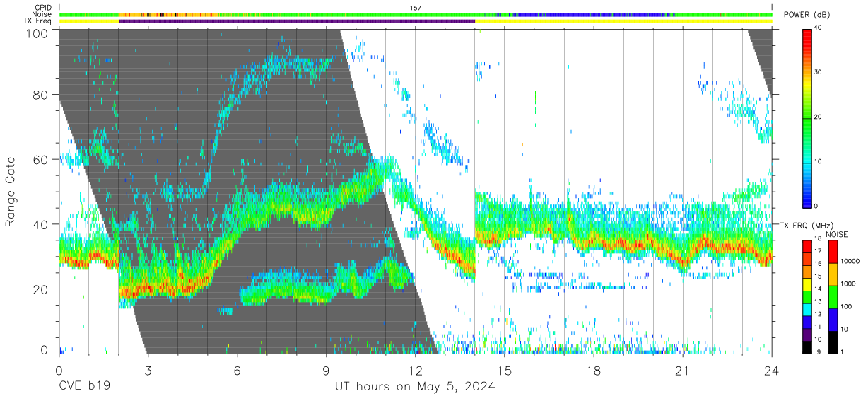Click the UT hours tick label 9
868x401 pixels.
[x=326, y=371]
